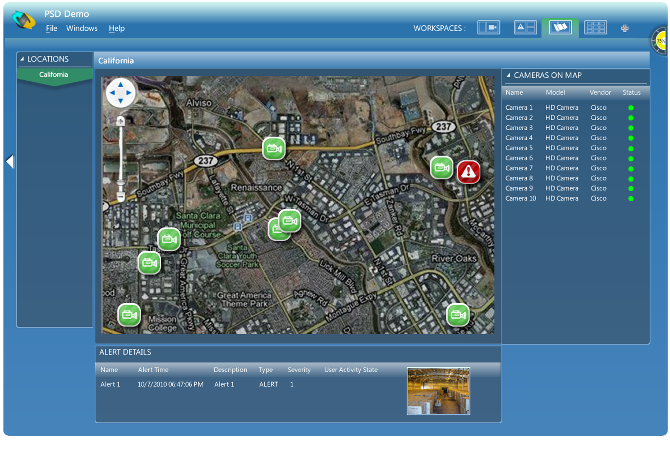Click the green status dot for Camera 10
Screen dimensions: 670x451
click(x=631, y=199)
